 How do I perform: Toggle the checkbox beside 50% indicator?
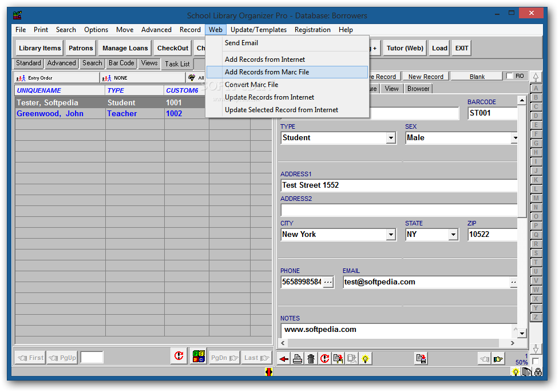coord(536,361)
